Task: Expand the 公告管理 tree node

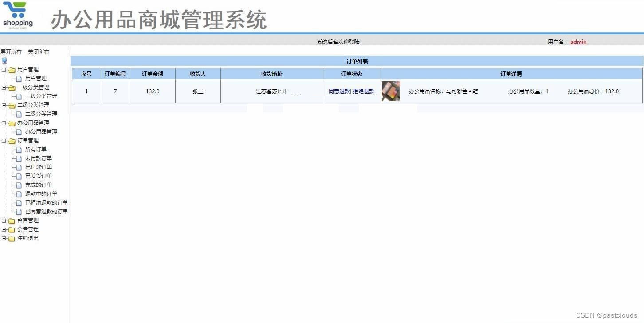Action: [4, 229]
